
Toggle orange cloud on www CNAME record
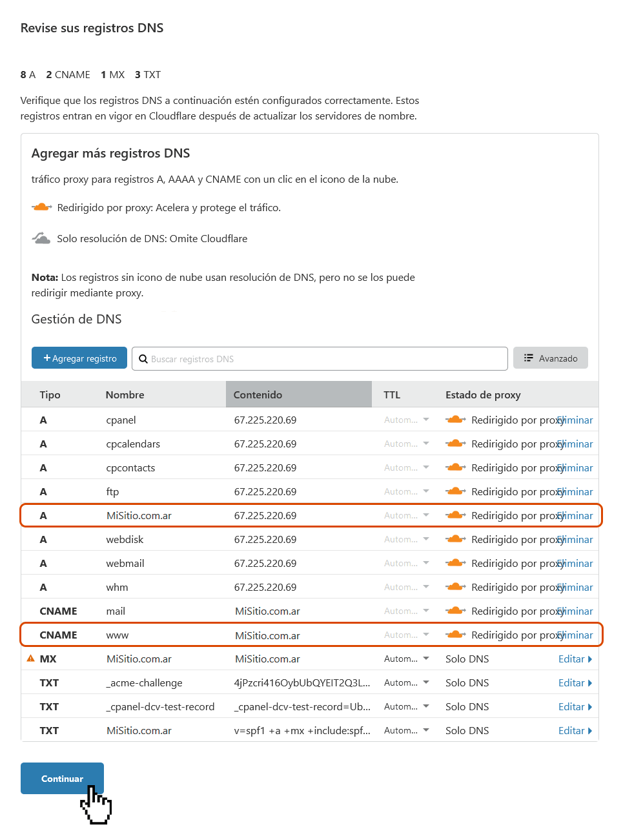click(x=456, y=635)
